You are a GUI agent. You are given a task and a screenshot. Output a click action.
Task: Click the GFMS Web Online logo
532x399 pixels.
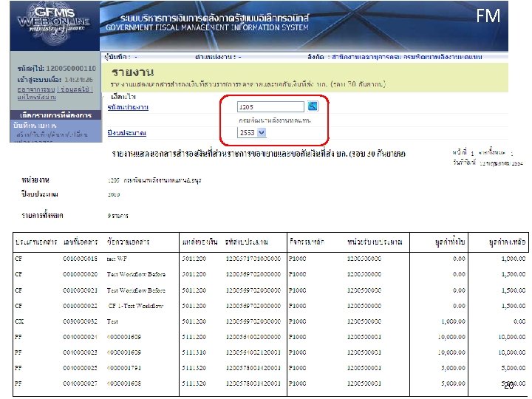click(55, 25)
